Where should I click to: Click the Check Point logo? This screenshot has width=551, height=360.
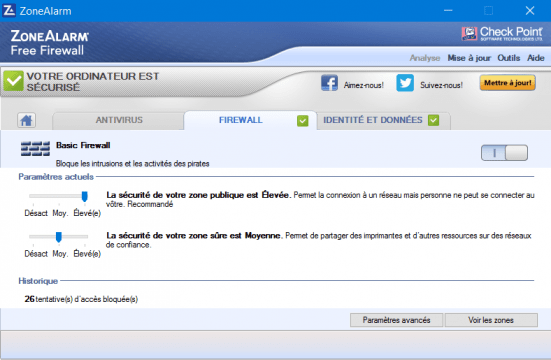pos(502,34)
